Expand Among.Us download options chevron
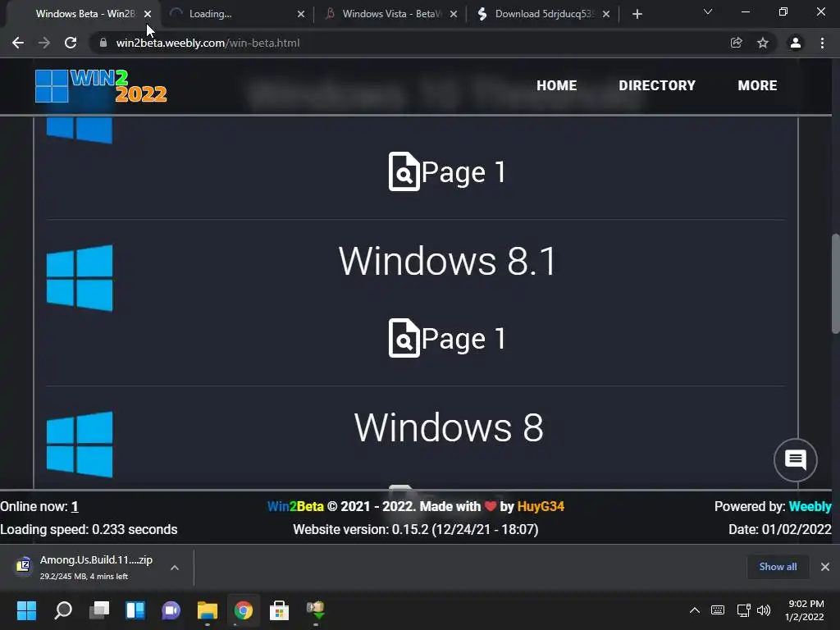This screenshot has width=840, height=630. point(175,568)
